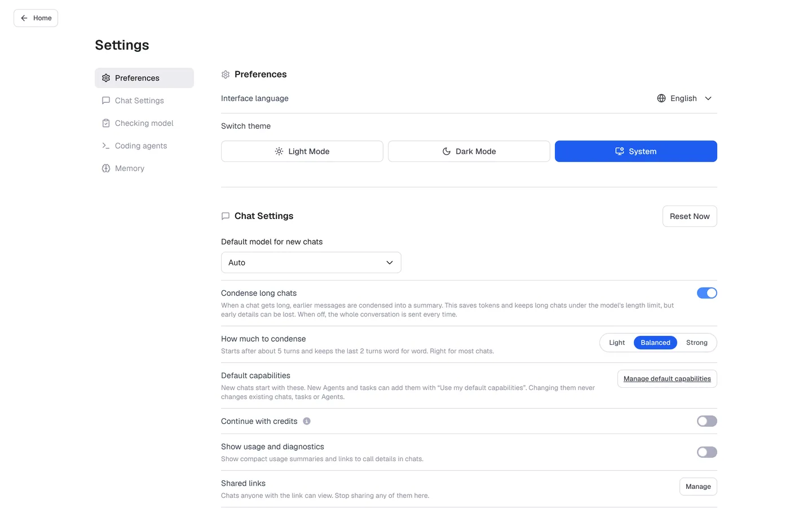The height and width of the screenshot is (508, 812).
Task: Open the Preferences sidebar section
Action: coord(144,78)
